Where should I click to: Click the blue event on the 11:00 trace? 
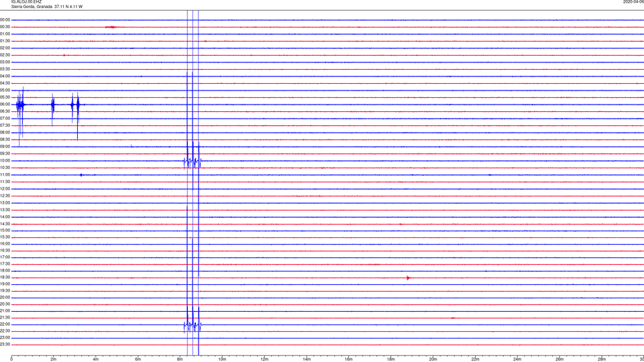(82, 175)
